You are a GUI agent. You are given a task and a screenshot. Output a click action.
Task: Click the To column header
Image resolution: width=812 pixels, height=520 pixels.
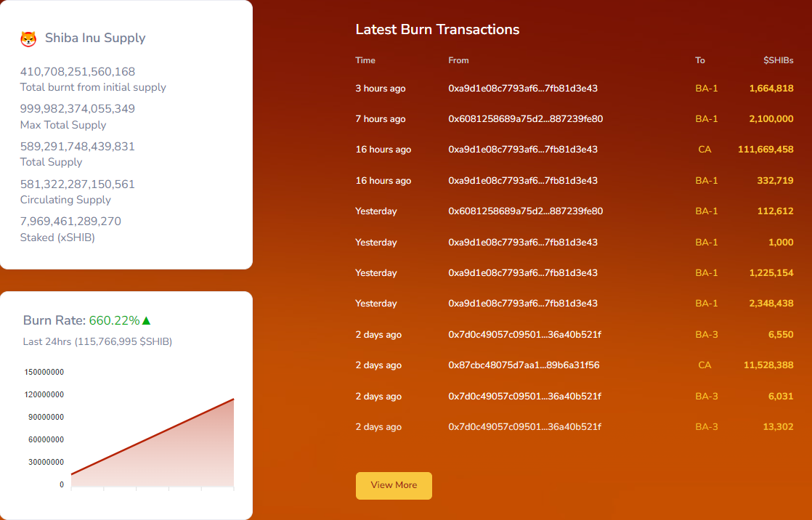click(700, 60)
